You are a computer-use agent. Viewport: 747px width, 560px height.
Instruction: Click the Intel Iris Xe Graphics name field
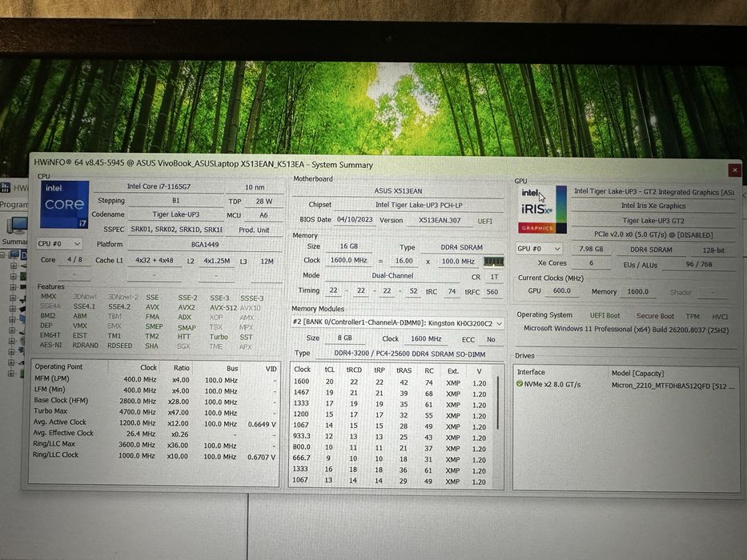click(x=653, y=206)
